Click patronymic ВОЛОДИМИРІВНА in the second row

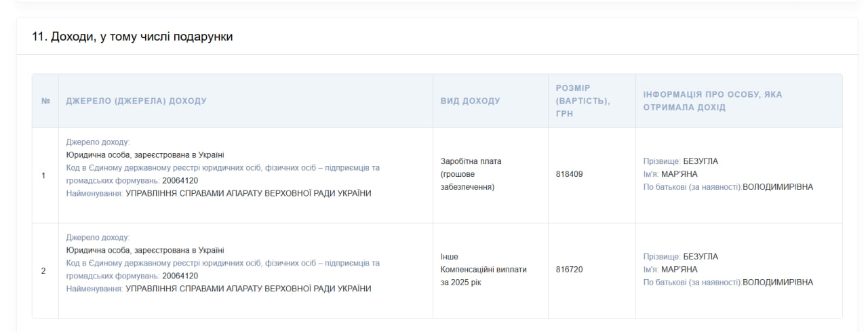tap(777, 283)
